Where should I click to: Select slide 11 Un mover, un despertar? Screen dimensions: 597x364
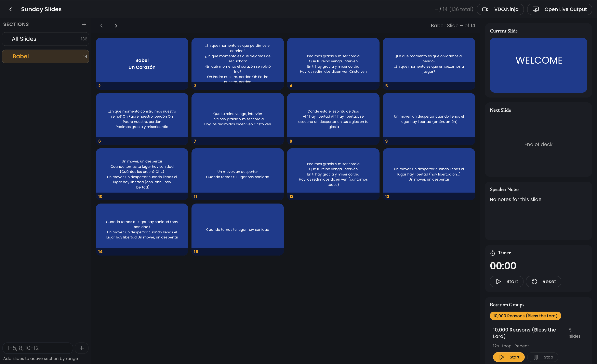coord(237,174)
